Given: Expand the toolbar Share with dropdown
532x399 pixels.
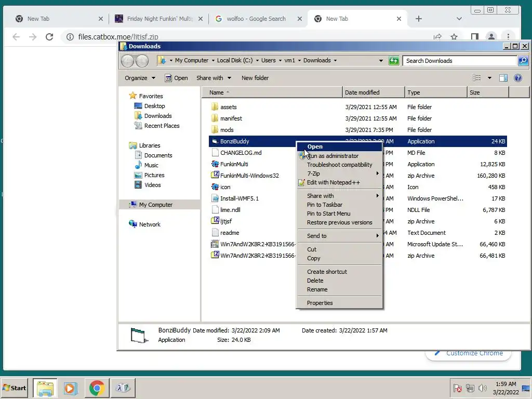Looking at the screenshot, I should click(x=214, y=78).
